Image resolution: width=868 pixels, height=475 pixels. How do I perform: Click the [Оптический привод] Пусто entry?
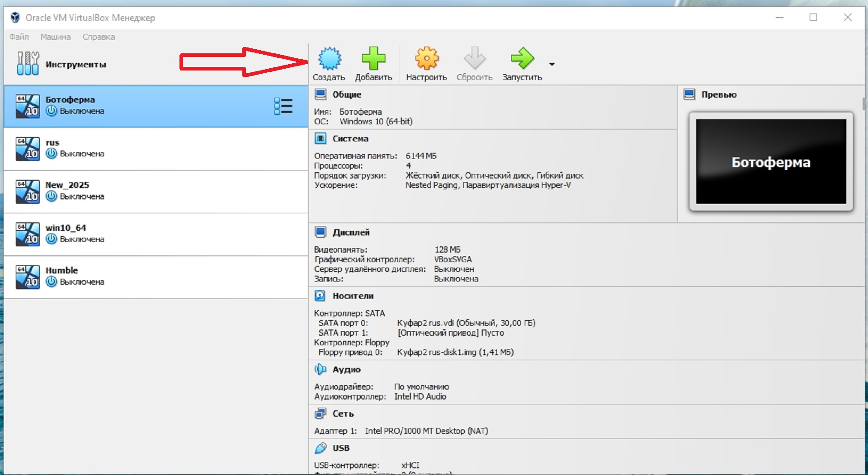451,333
